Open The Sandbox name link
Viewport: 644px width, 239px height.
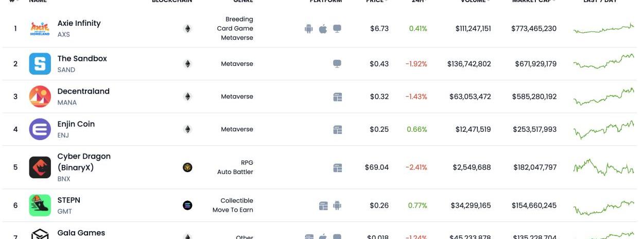click(x=82, y=59)
